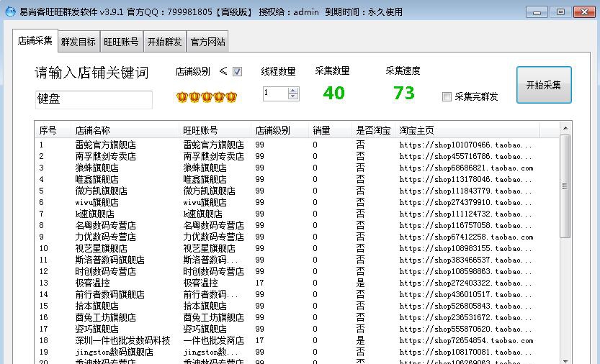600x364 pixels.
Task: Switch to the 群发目标 tab
Action: 78,42
